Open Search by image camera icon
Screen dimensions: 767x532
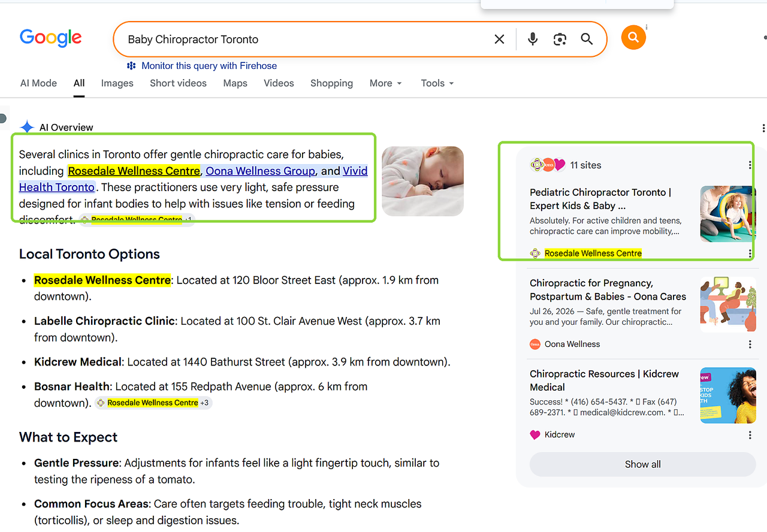point(560,40)
